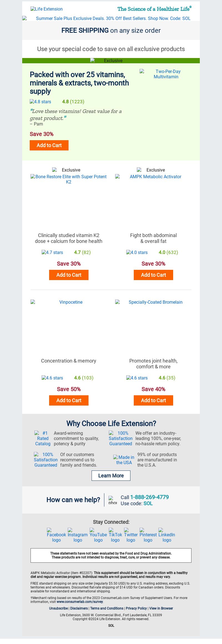Image resolution: width=222 pixels, height=644 pixels.
Task: Click the Life Extension logo image
Action: pos(47,9)
